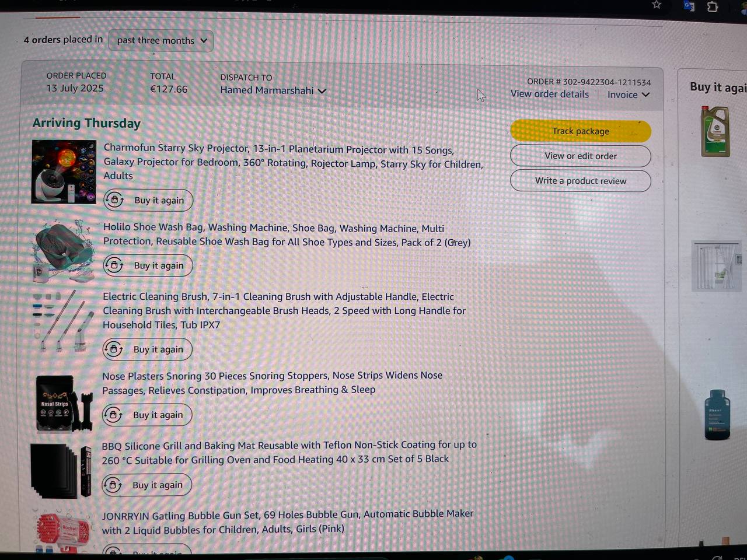The image size is (747, 560).
Task: Open the curtains product in the sidebar
Action: pos(717,266)
